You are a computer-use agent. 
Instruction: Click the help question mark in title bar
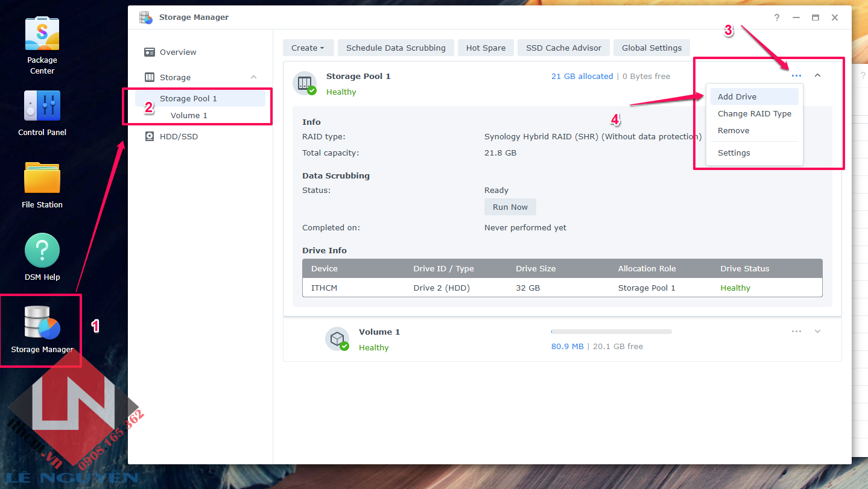pos(777,17)
